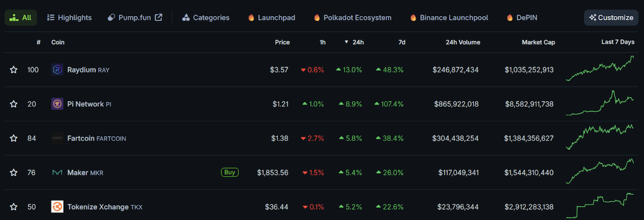Click the Last 7 Days column header
This screenshot has width=644, height=220.
point(618,42)
